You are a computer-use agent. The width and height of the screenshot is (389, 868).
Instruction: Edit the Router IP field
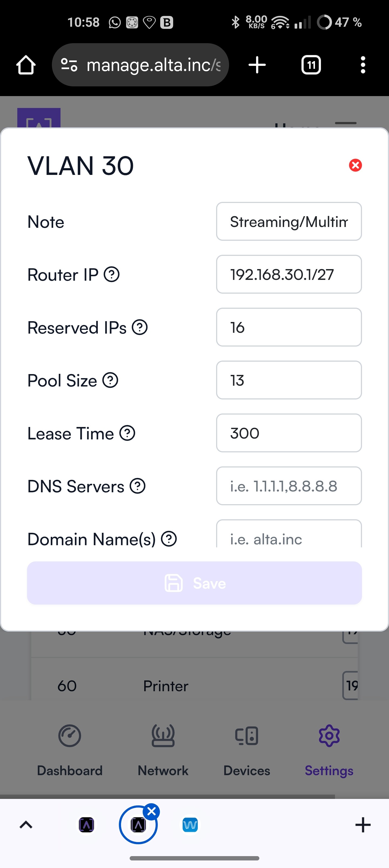tap(289, 274)
